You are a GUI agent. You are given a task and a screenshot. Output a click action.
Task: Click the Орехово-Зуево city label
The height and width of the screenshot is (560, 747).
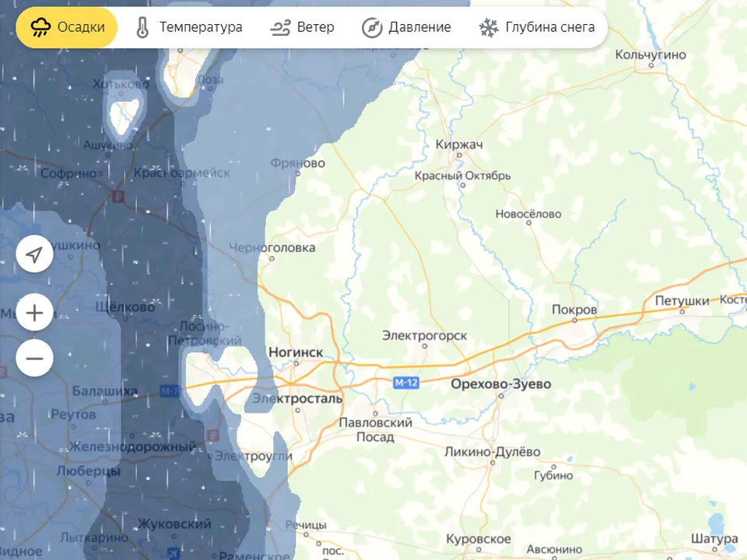501,384
